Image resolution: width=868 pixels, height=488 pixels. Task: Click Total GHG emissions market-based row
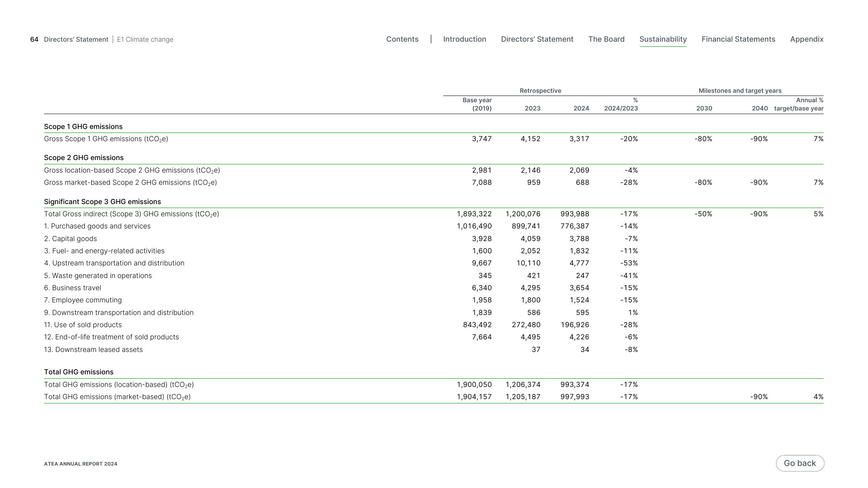[117, 397]
